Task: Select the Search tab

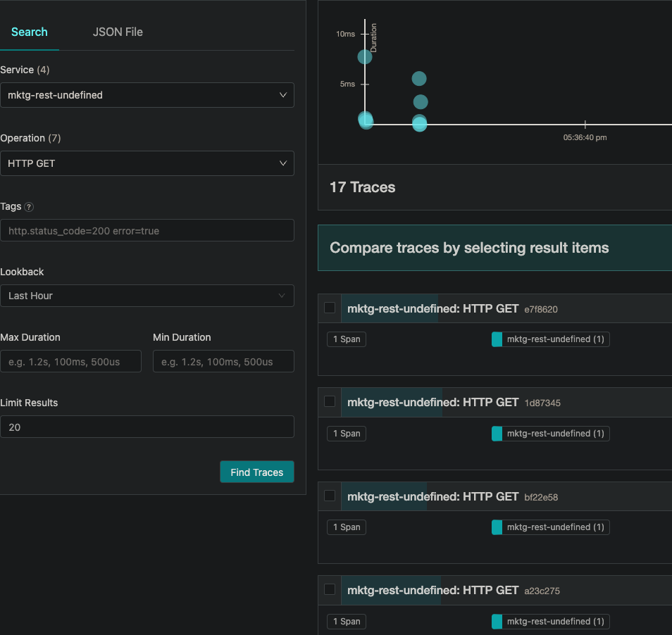Action: click(x=29, y=32)
